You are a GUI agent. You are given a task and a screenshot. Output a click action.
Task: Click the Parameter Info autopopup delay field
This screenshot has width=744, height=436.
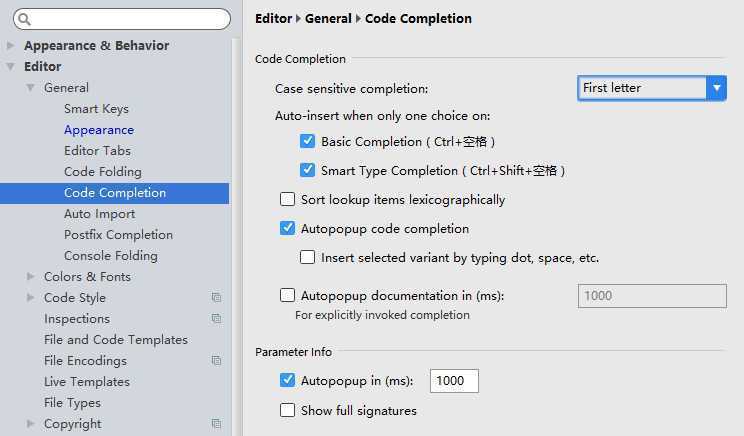pyautogui.click(x=454, y=381)
